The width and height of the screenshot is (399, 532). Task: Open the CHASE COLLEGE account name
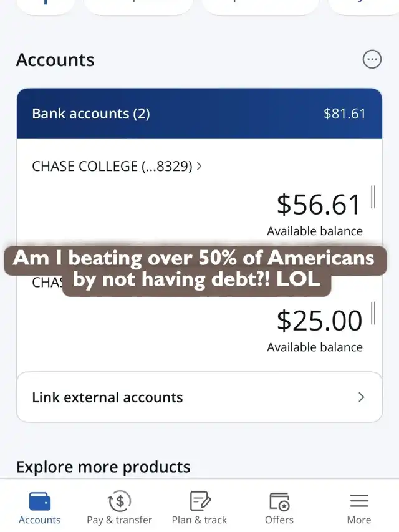click(112, 167)
